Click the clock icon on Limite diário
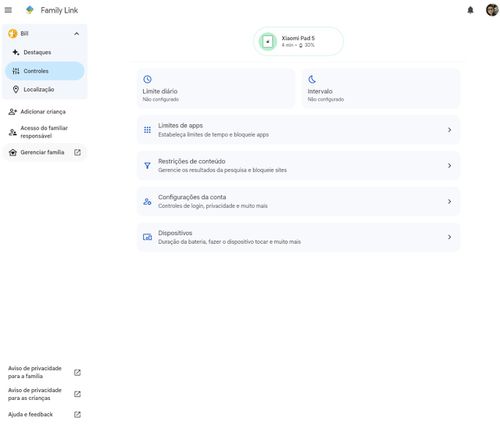This screenshot has width=500, height=425. [x=147, y=79]
